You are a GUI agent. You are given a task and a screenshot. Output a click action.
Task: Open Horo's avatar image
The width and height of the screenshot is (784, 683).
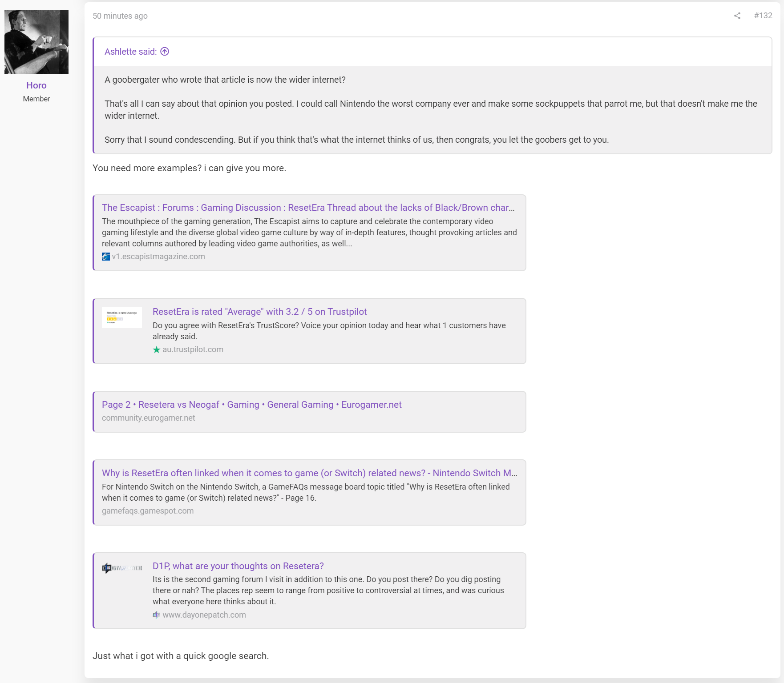(36, 42)
